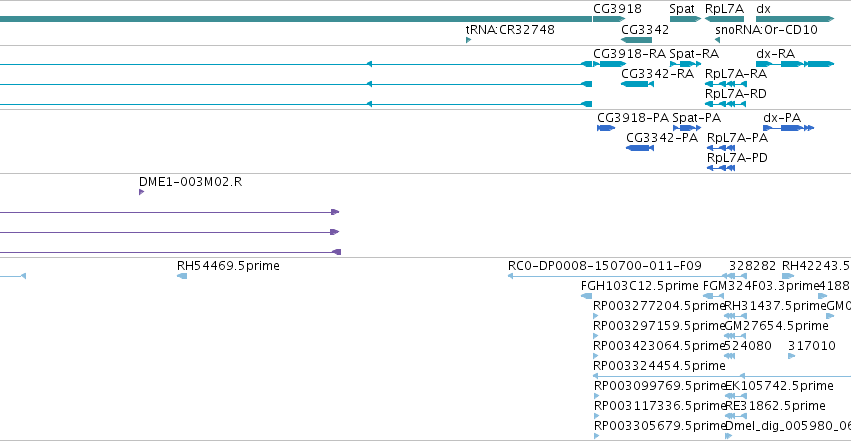The image size is (851, 441).
Task: Select the CG3342 gene glyph
Action: click(637, 40)
